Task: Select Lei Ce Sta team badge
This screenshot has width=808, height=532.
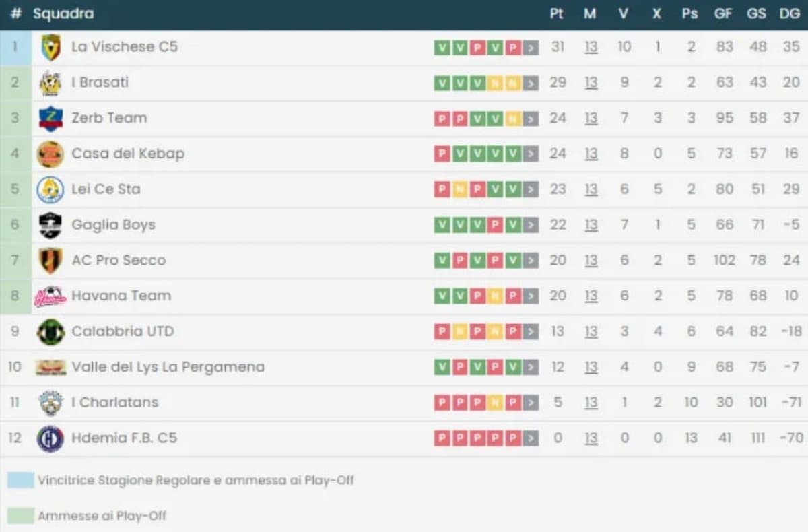Action: click(x=50, y=190)
